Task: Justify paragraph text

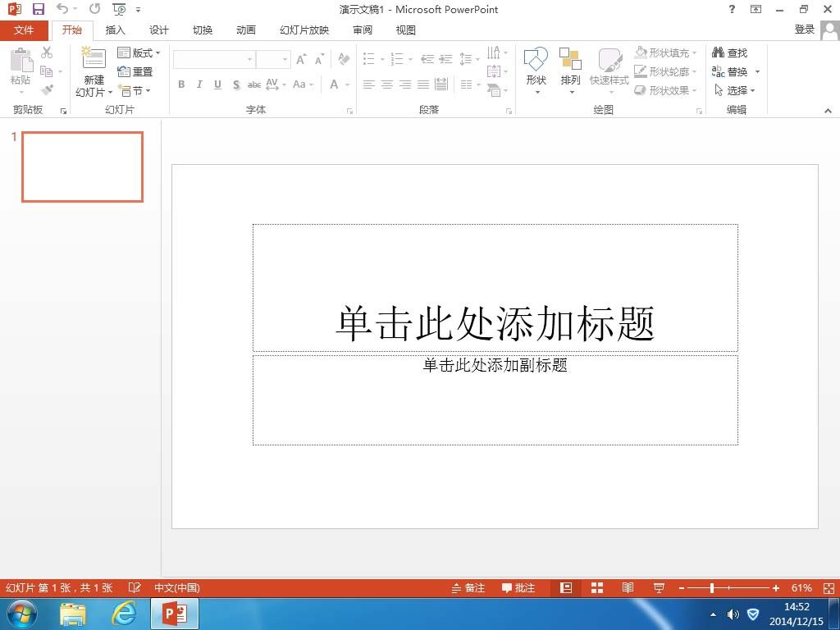Action: point(423,84)
